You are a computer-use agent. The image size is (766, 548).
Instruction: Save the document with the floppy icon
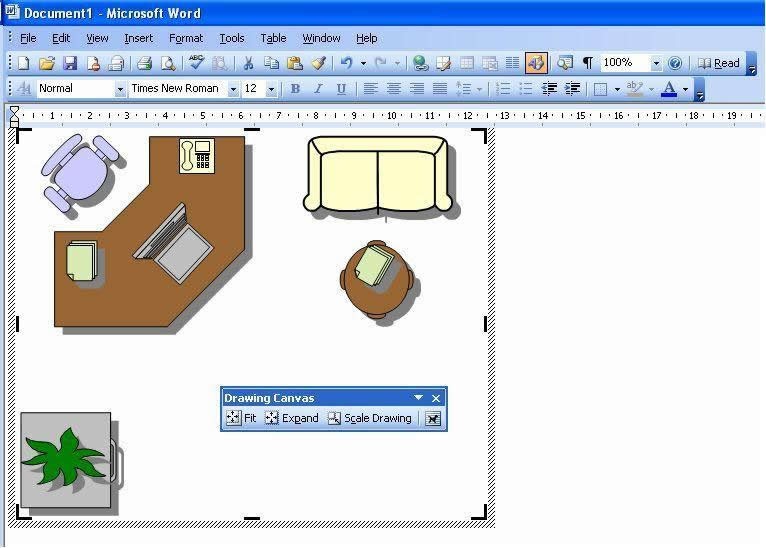[70, 63]
